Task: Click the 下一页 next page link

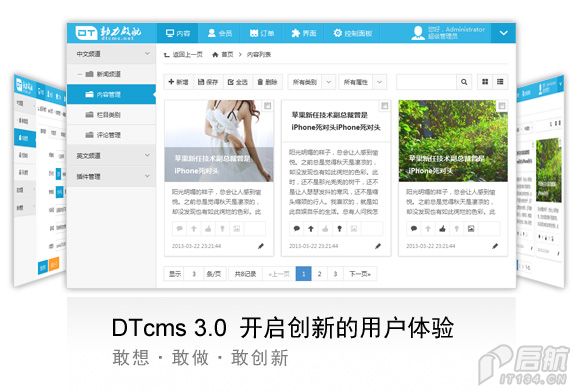Action: [x=360, y=274]
